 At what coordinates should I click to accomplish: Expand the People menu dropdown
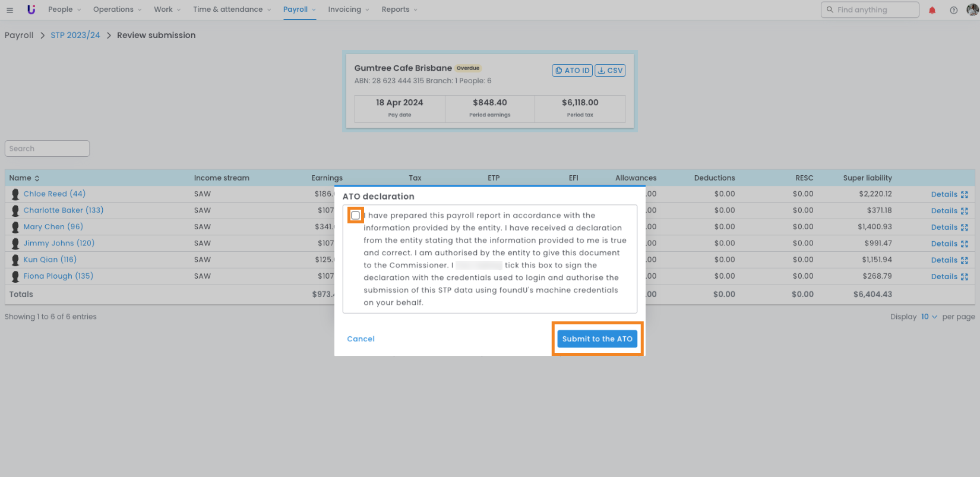[64, 10]
